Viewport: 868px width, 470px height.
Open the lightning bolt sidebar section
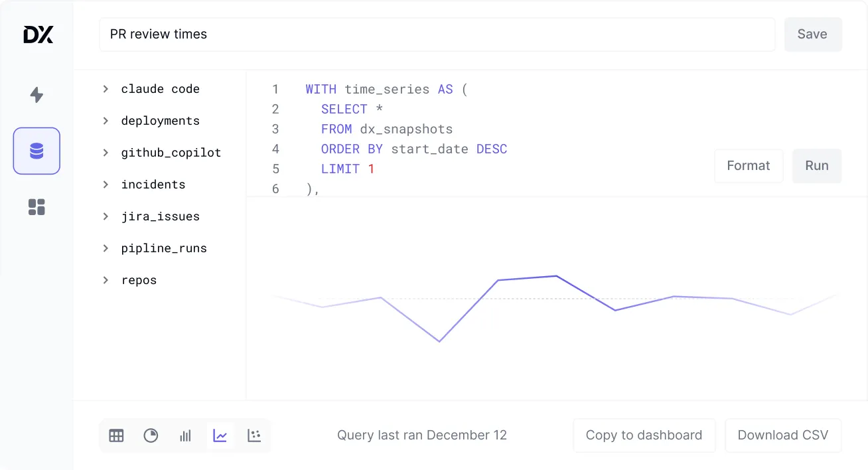[x=36, y=95]
